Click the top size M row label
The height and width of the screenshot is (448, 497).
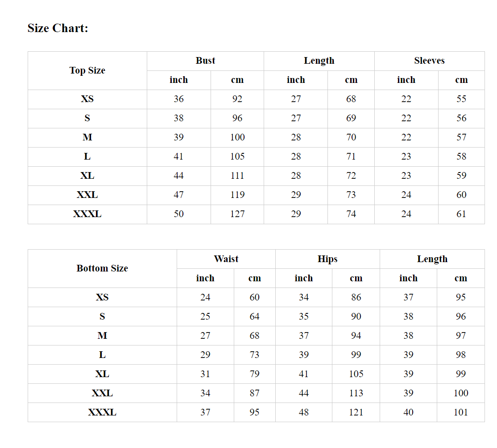87,137
